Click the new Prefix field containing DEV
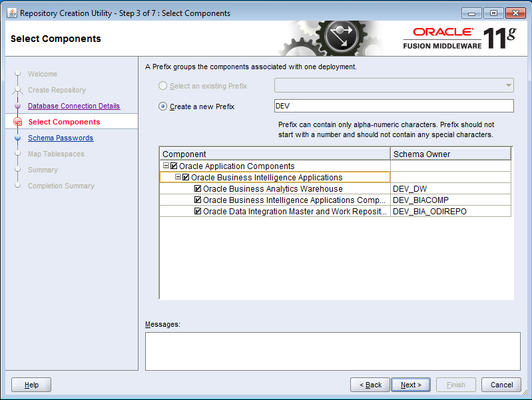532x400 pixels. click(x=394, y=106)
